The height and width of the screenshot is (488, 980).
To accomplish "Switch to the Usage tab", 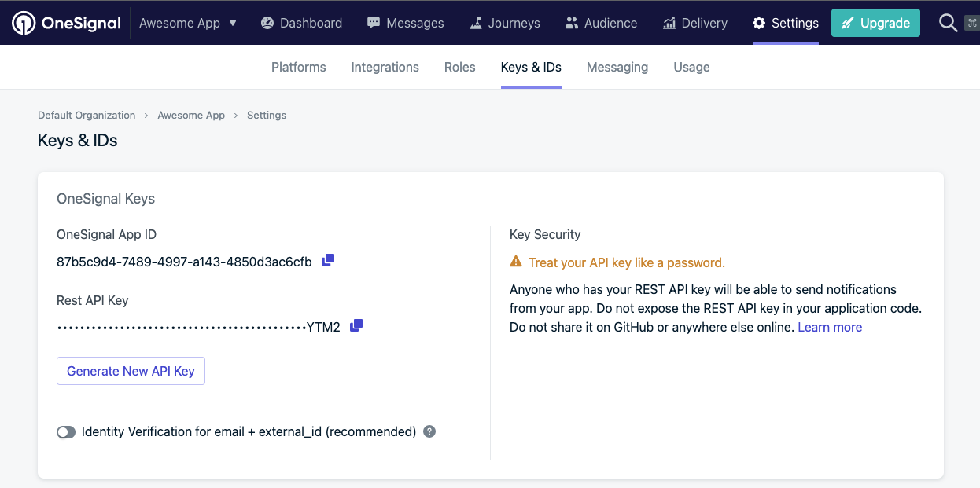I will point(691,67).
